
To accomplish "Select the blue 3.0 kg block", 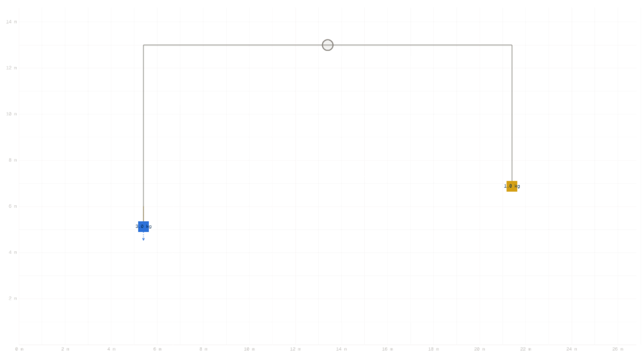I will coord(144,227).
